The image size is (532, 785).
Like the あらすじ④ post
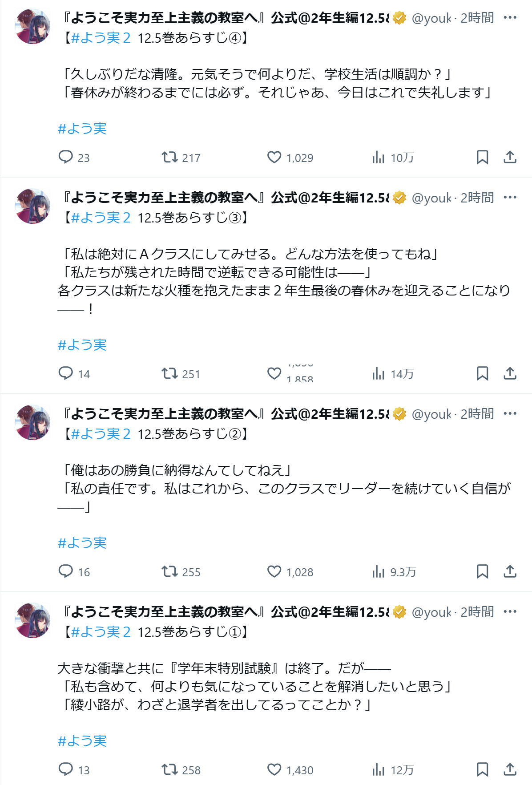coord(274,157)
